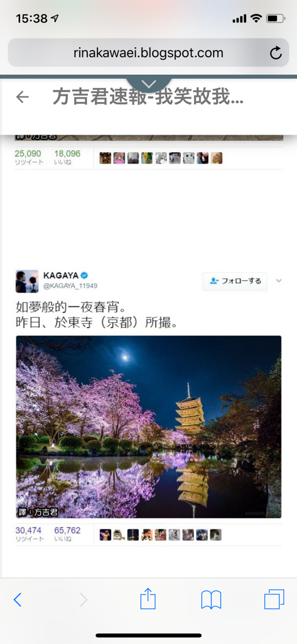Tap the Safari back arrow in bottom toolbar
This screenshot has width=297, height=644.
[17, 600]
